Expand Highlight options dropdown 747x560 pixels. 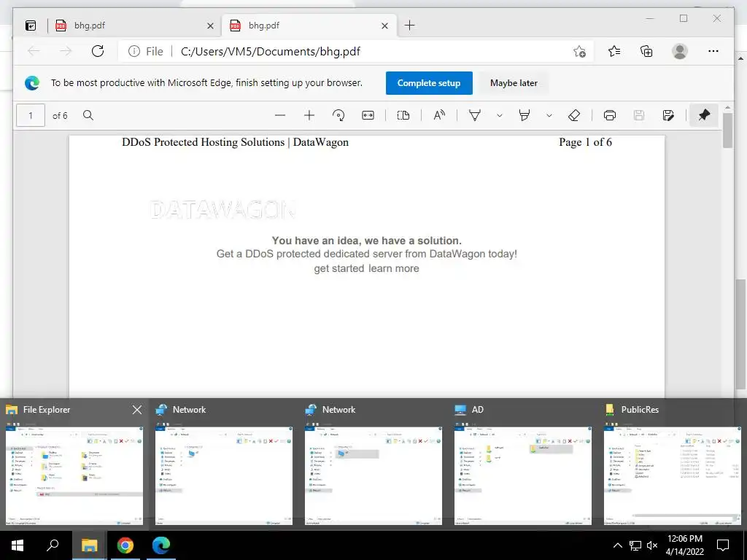point(549,115)
